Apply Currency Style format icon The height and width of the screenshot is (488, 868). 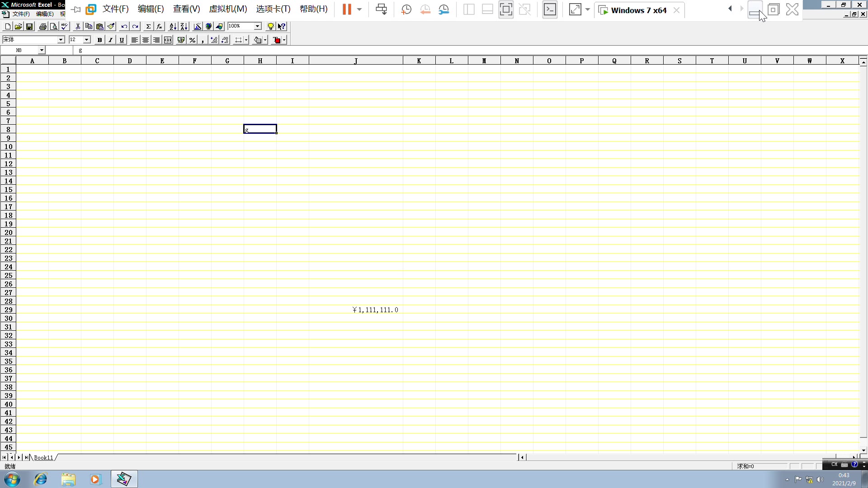pyautogui.click(x=181, y=40)
